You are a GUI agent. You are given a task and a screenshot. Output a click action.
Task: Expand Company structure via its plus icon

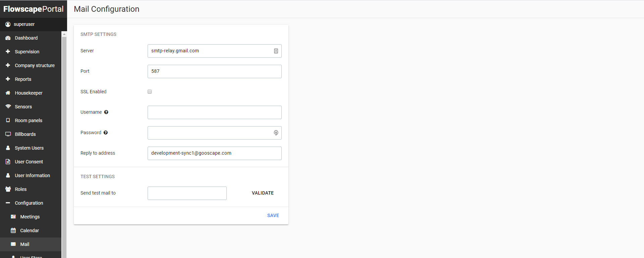(x=8, y=65)
